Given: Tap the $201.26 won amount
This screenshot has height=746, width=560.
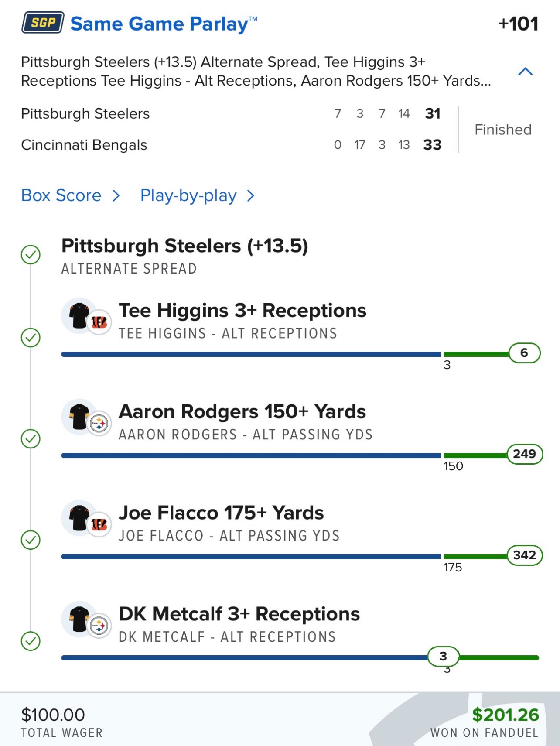Looking at the screenshot, I should coord(505,715).
